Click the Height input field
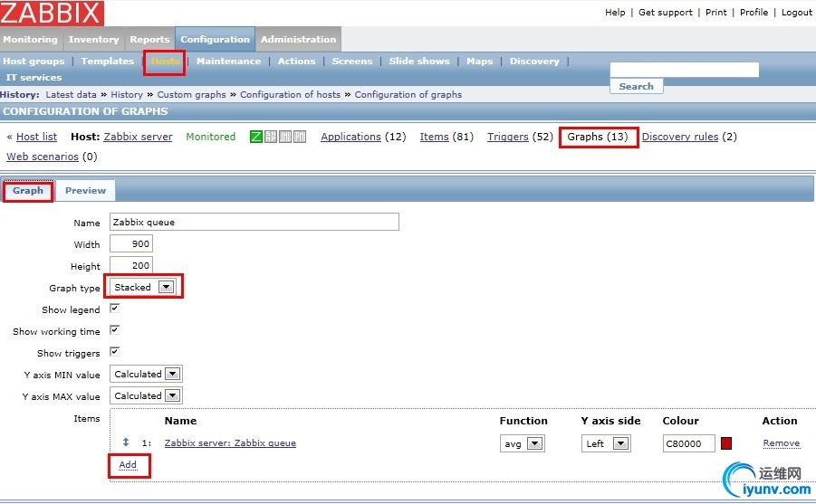The height and width of the screenshot is (504, 816). pyautogui.click(x=131, y=265)
